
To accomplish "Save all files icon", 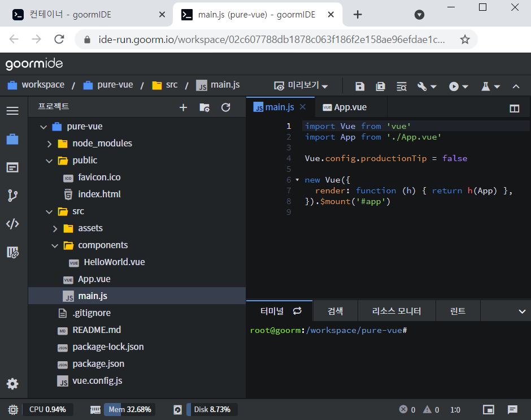I will coord(381,86).
